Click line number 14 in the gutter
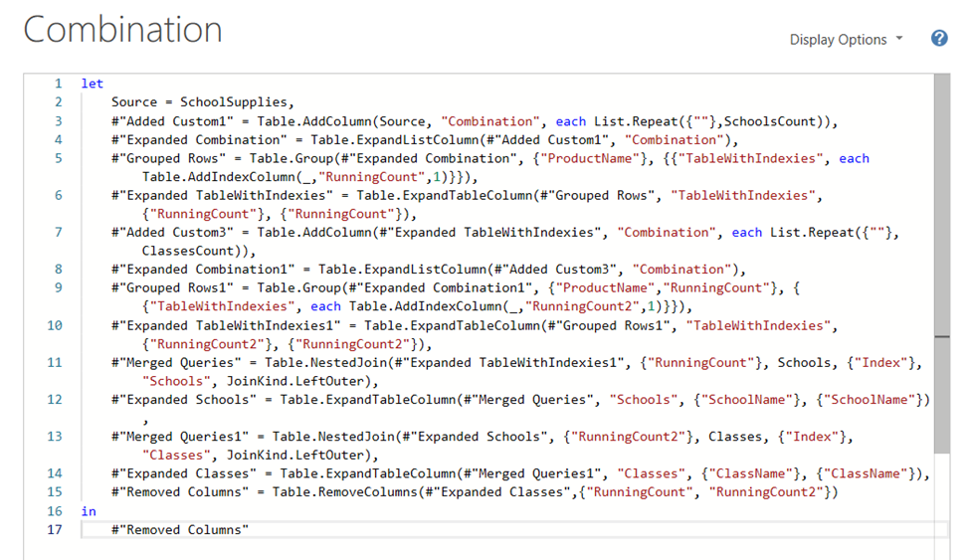This screenshot has height=560, width=970. pyautogui.click(x=54, y=473)
